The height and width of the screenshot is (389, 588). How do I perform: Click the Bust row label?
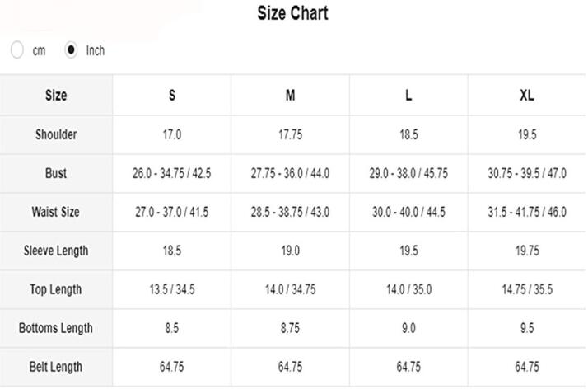coord(56,173)
